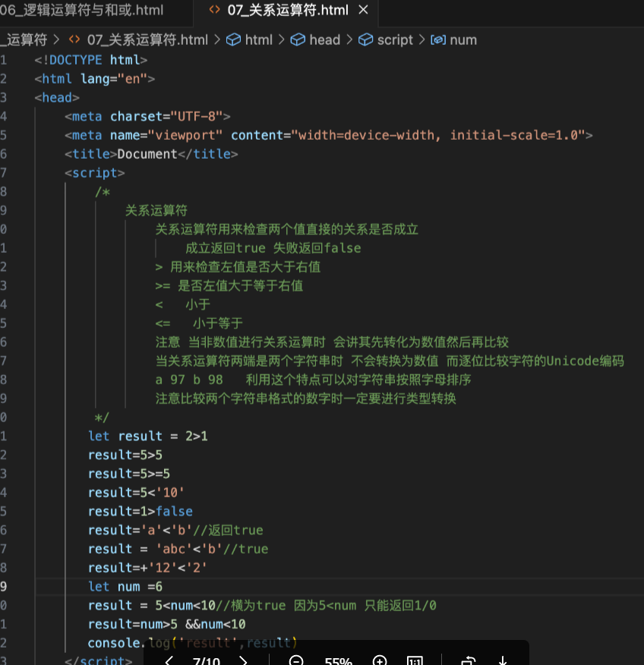Click the >= 是否左值大于等于右值 comment
This screenshot has width=644, height=665.
229,285
